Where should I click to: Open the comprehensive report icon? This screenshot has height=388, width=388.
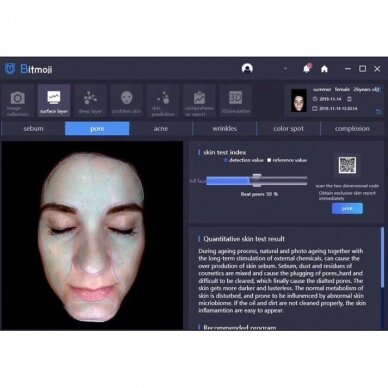point(199,101)
